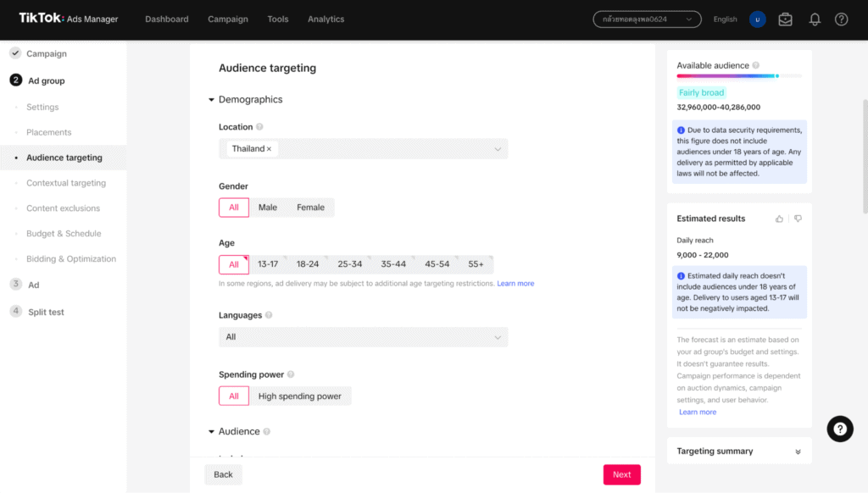Open Learn more under forecast note

[698, 413]
